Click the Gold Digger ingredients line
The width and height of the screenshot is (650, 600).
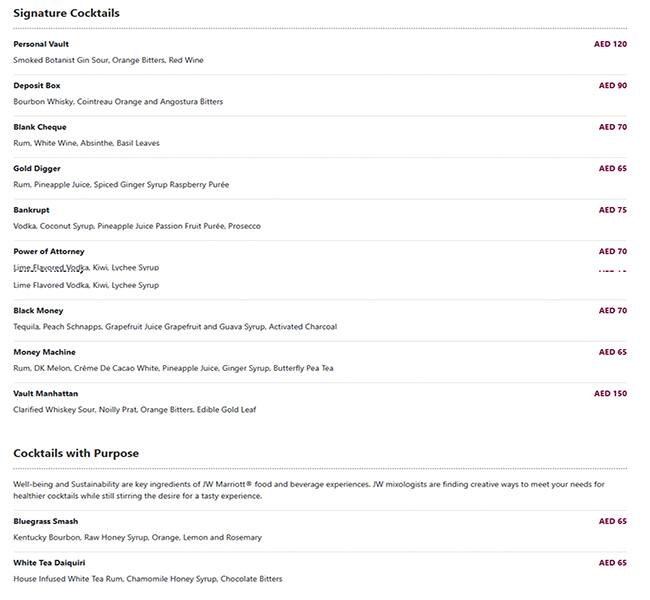point(121,185)
